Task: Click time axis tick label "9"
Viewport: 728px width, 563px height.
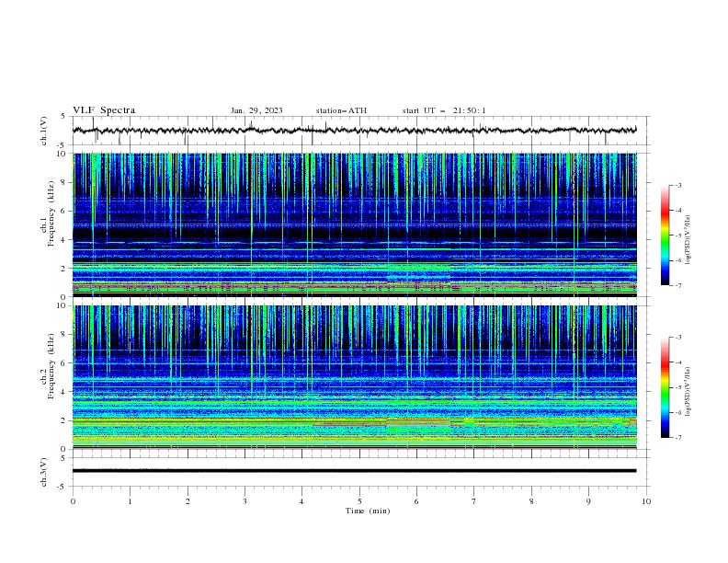Action: pos(588,501)
